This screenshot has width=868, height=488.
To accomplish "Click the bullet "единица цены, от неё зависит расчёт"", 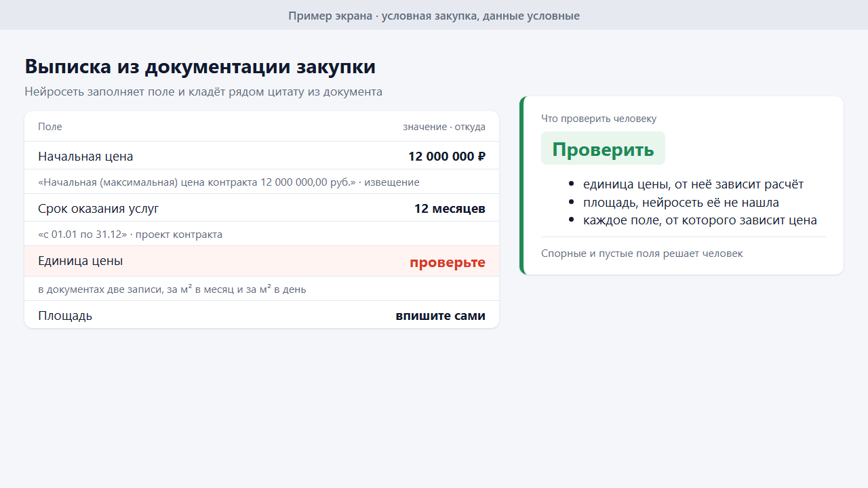I will click(693, 184).
